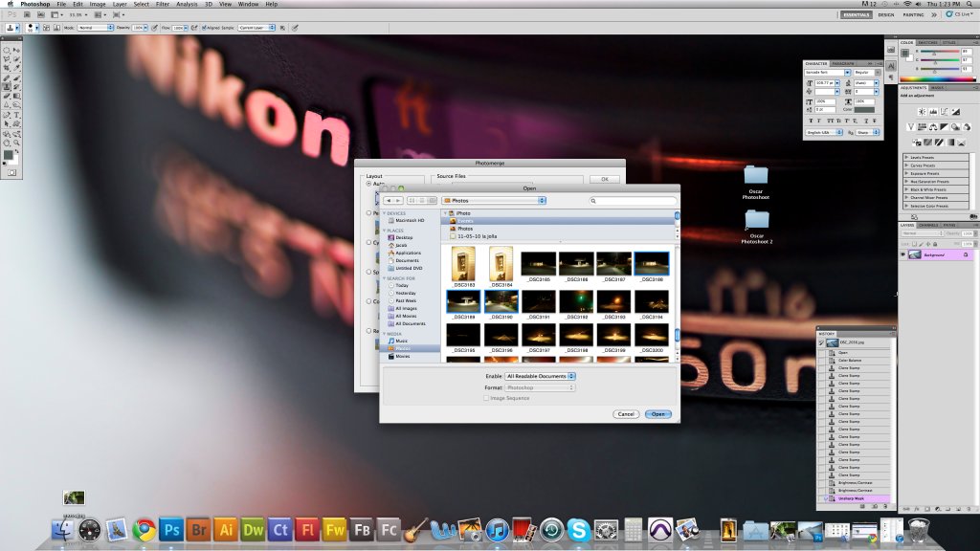
Task: Add a Channel Mixer adjustment
Action: 967,127
